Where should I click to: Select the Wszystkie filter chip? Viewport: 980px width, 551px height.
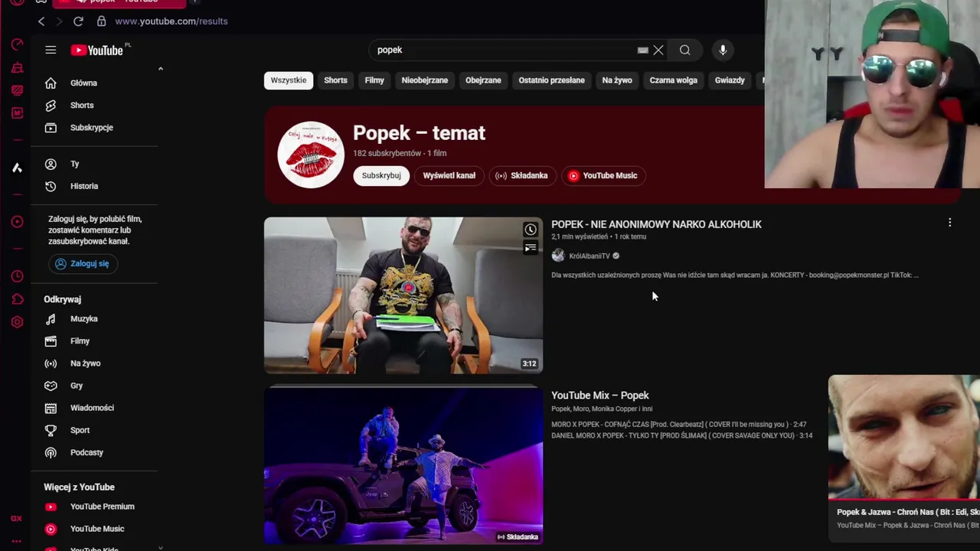(x=289, y=80)
